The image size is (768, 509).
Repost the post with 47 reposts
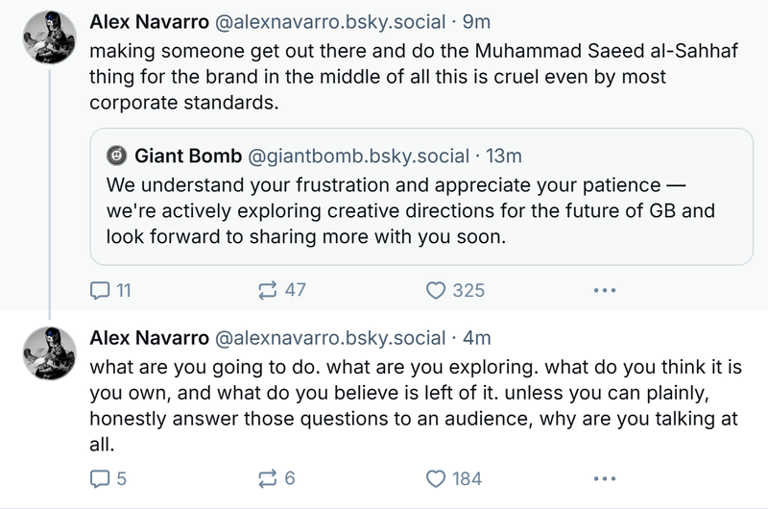tap(270, 290)
